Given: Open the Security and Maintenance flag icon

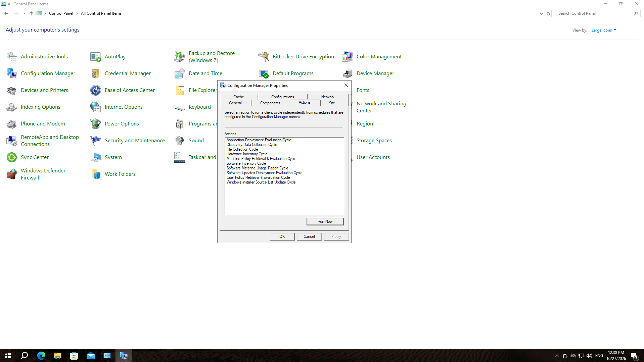Looking at the screenshot, I should pos(96,141).
